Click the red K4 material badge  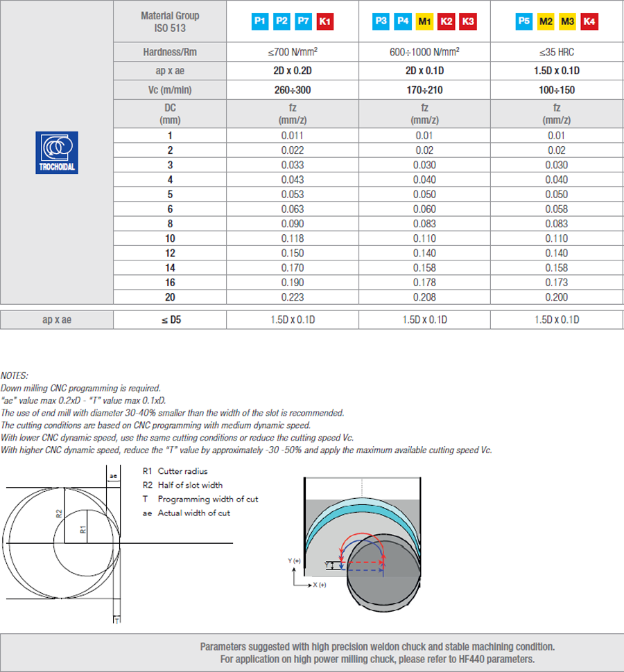click(589, 22)
